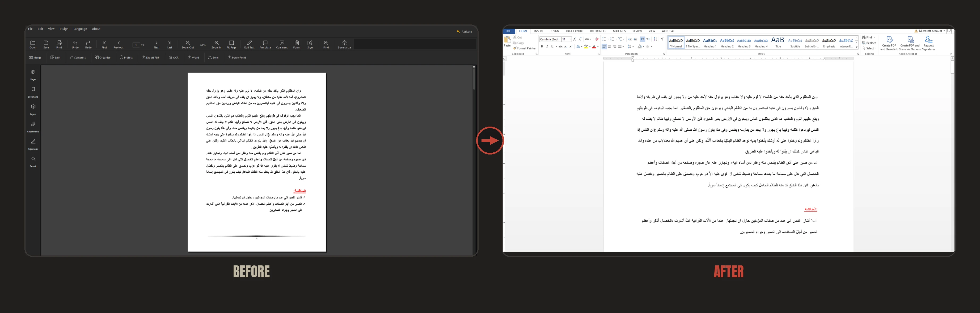Toggle Subscript formatting in Word

click(566, 47)
